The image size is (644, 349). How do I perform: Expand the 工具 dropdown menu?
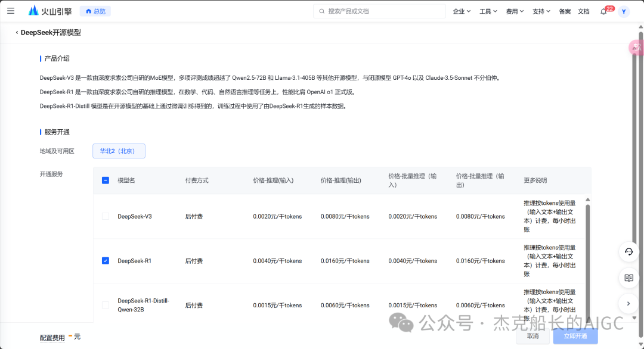(x=488, y=11)
